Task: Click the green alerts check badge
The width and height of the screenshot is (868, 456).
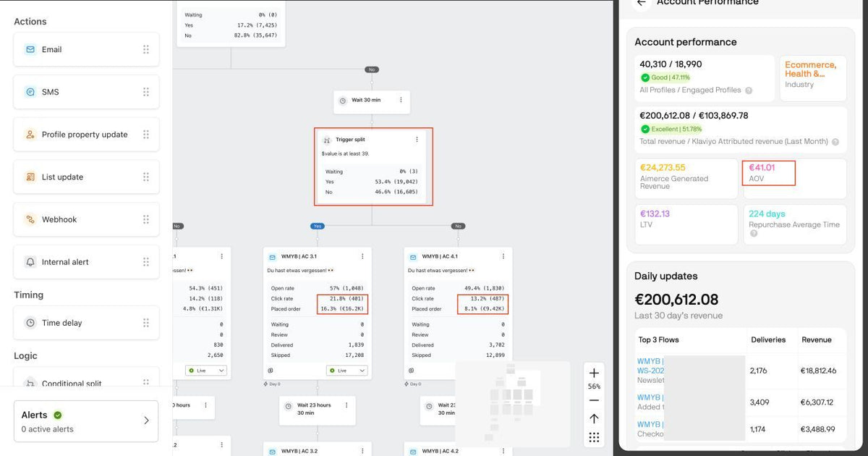Action: point(57,415)
